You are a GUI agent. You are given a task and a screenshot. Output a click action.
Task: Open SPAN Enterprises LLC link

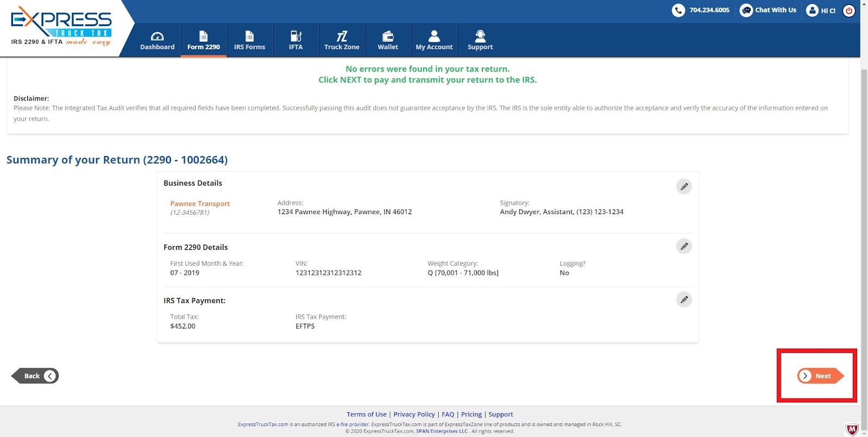[442, 431]
